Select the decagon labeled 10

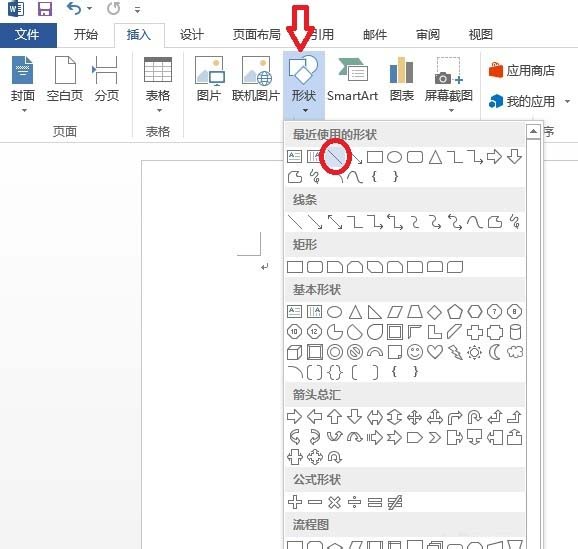pos(294,332)
